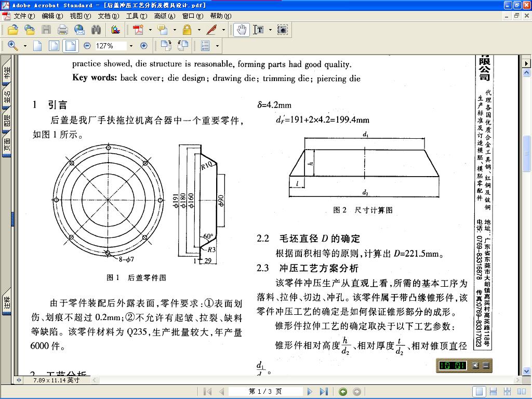Open the 编辑(E) menu

[52, 16]
